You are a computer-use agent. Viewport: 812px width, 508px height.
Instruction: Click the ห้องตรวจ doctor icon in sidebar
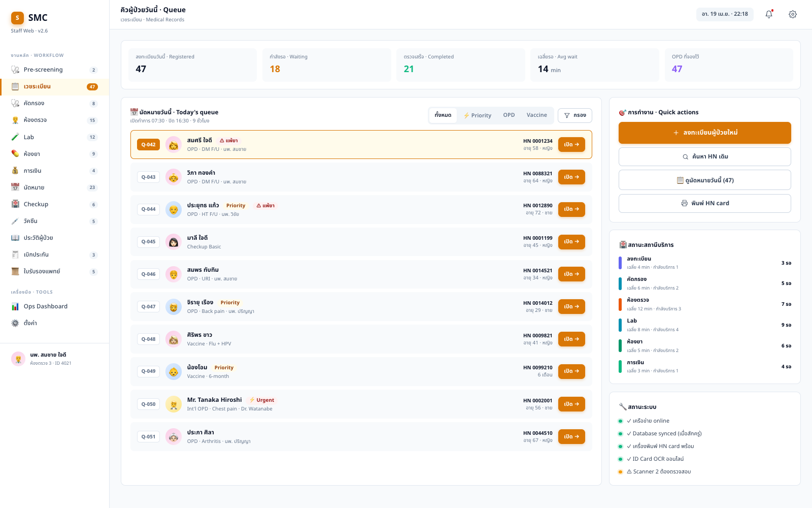point(15,120)
